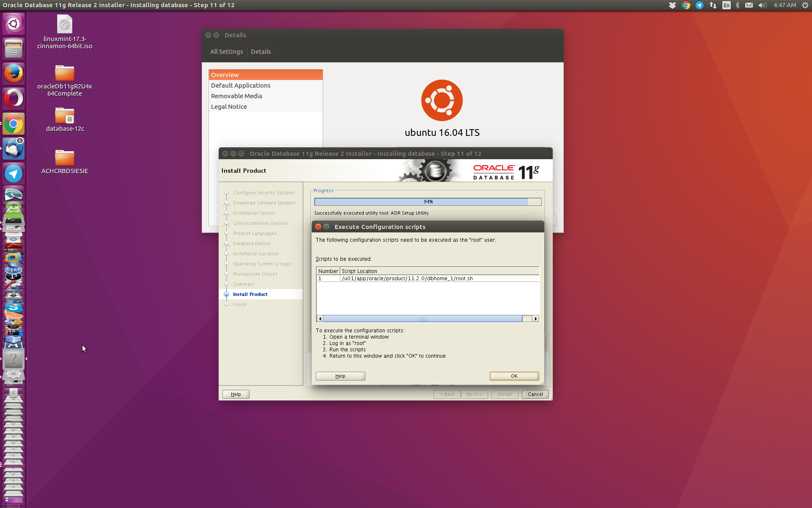Select Overview in Details sidebar
The width and height of the screenshot is (812, 508).
click(x=266, y=75)
